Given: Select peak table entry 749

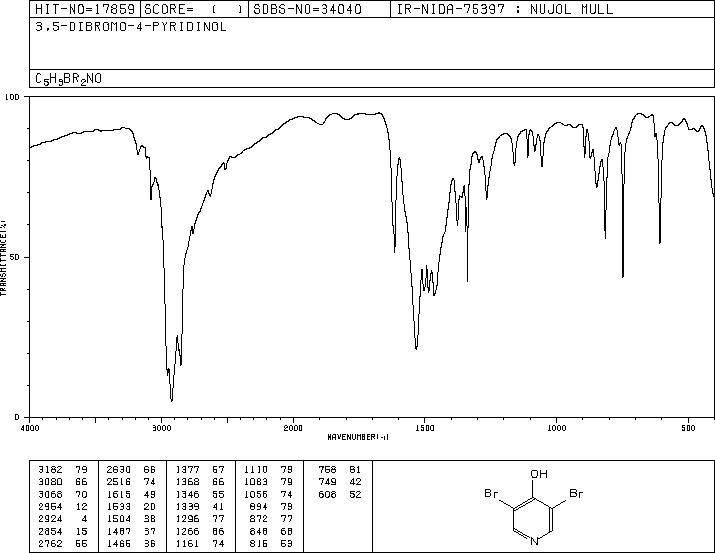Looking at the screenshot, I should coord(340,482).
